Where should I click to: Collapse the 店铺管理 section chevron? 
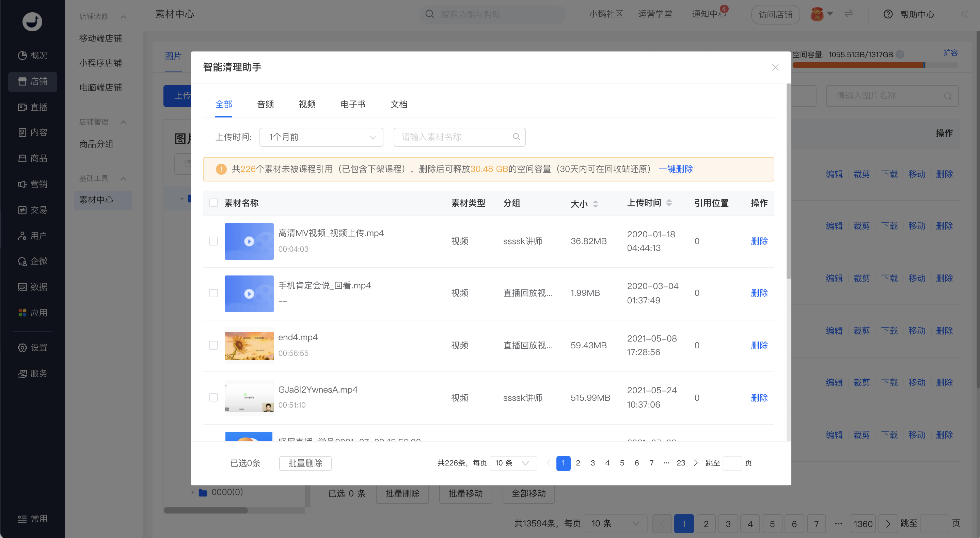(123, 122)
